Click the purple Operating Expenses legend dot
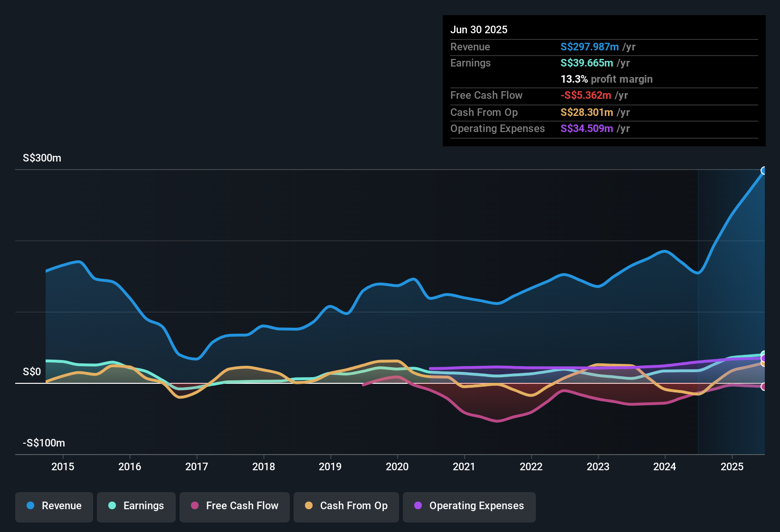This screenshot has height=532, width=780. tap(418, 506)
